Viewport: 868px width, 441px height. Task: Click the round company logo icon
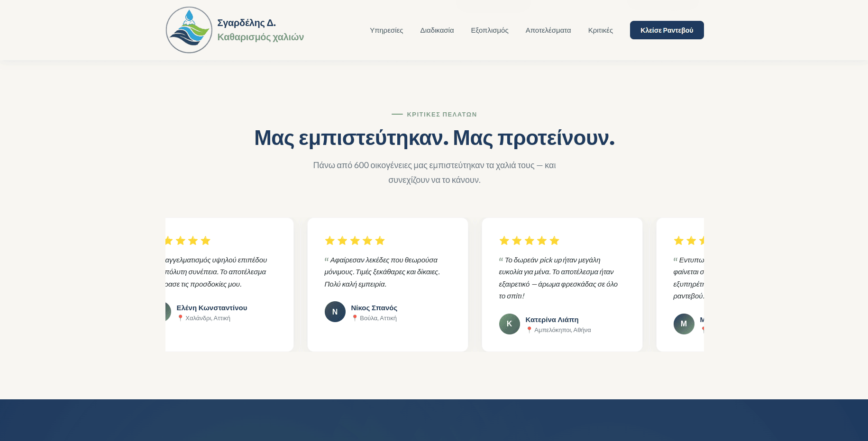coord(189,30)
